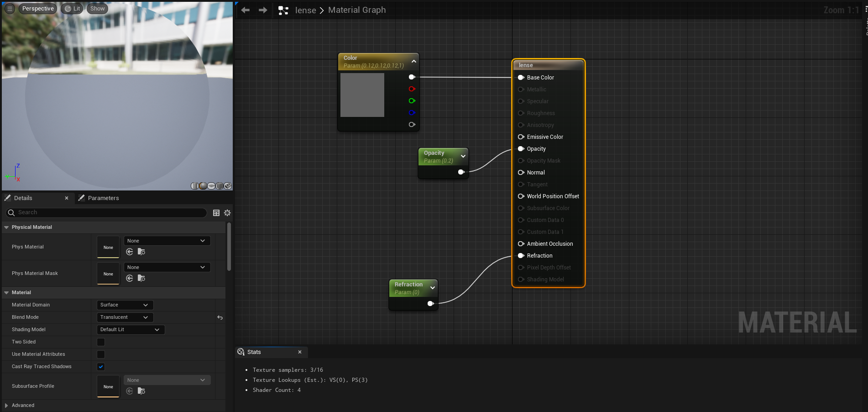Click the graph navigate back arrow
This screenshot has height=412, width=868.
246,10
